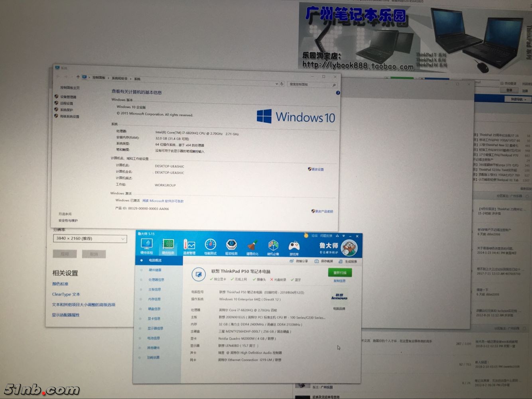Screen dimensions: 532x399
Task: Launch 性能测试 performance benchmark
Action: click(x=210, y=247)
